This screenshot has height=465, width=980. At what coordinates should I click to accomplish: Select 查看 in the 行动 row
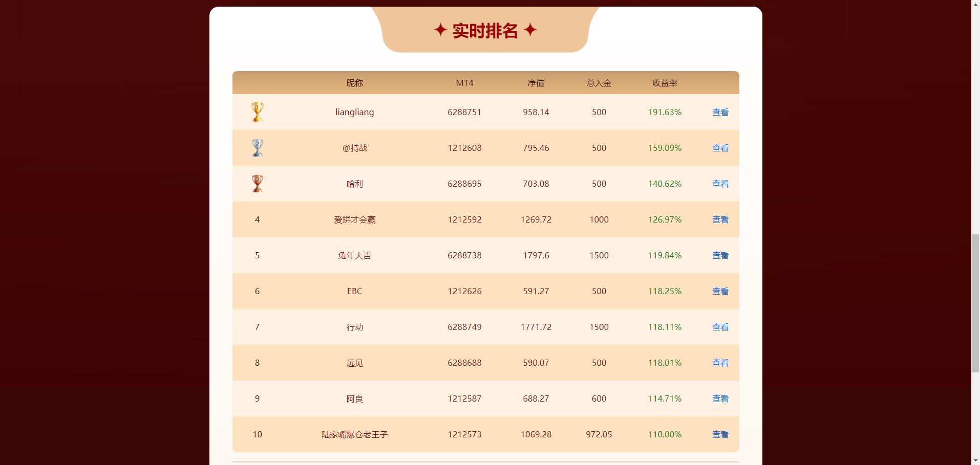720,327
